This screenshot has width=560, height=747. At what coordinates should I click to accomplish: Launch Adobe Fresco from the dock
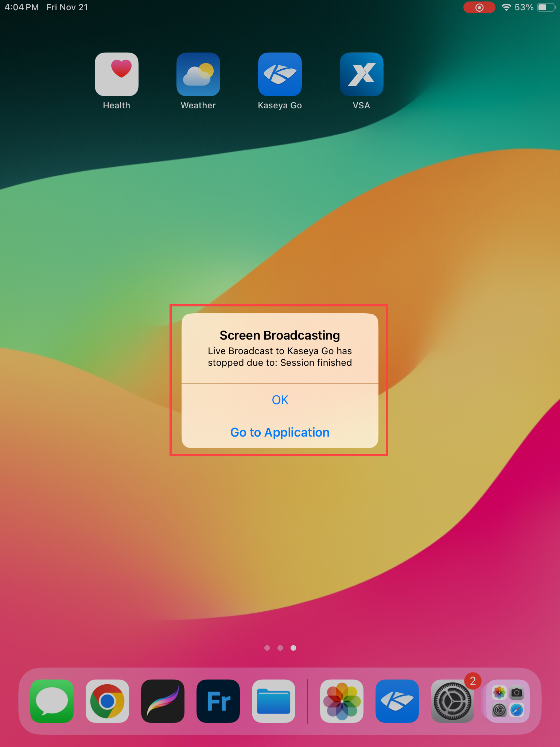point(218,701)
